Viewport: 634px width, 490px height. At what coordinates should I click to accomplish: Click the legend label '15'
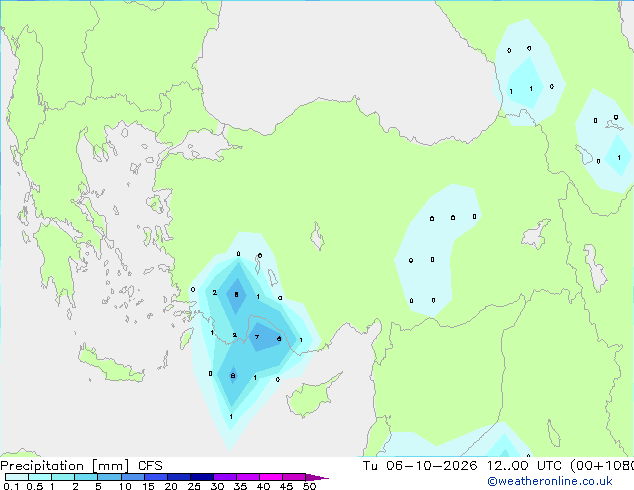[148, 486]
